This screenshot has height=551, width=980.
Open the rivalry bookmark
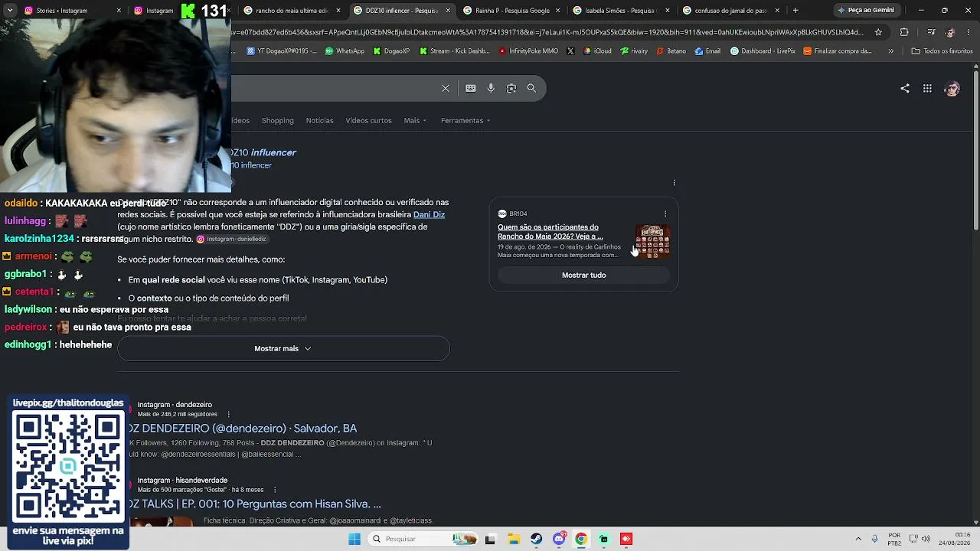tap(634, 51)
